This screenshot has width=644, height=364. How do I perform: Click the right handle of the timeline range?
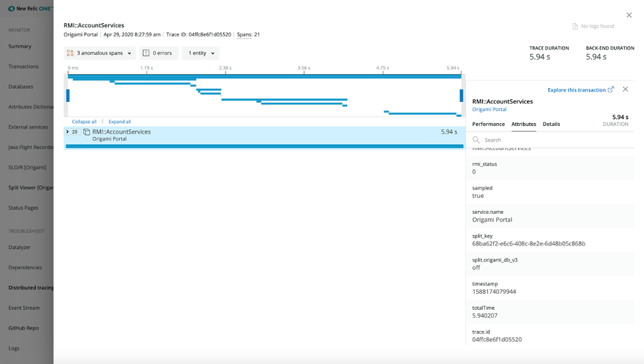pyautogui.click(x=462, y=95)
